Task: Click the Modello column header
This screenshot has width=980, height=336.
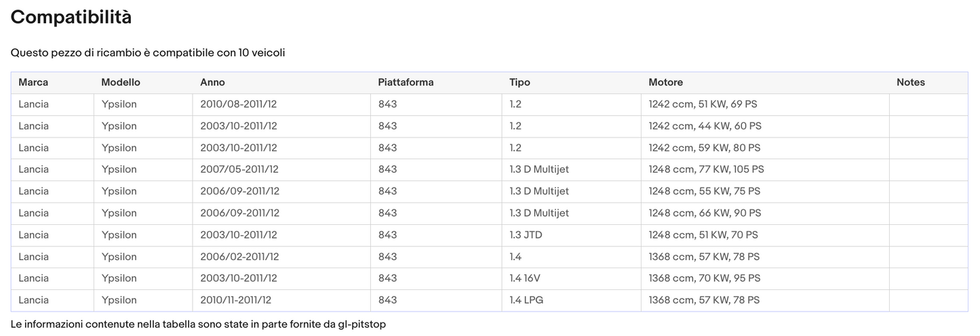Action: (x=121, y=83)
